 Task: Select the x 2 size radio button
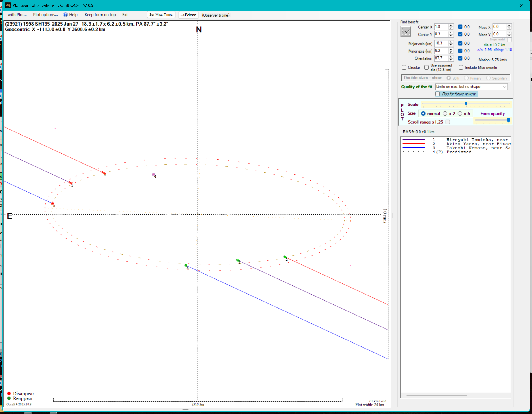[445, 114]
